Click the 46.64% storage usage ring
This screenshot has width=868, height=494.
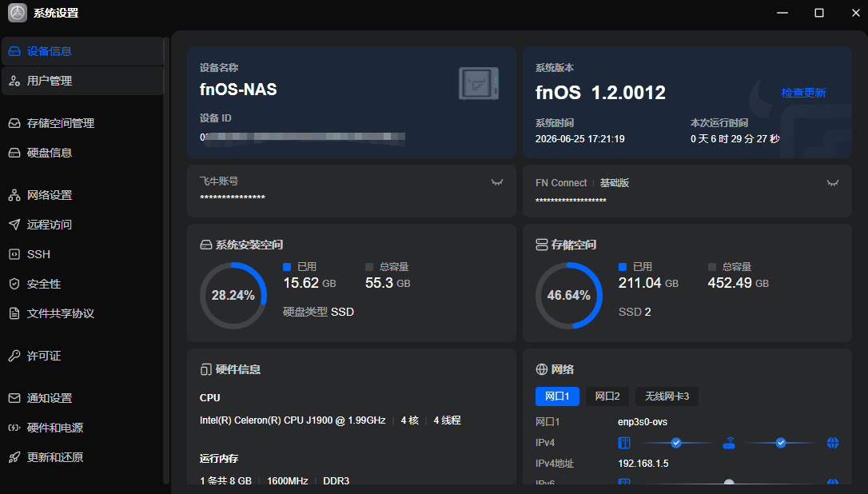coord(569,296)
